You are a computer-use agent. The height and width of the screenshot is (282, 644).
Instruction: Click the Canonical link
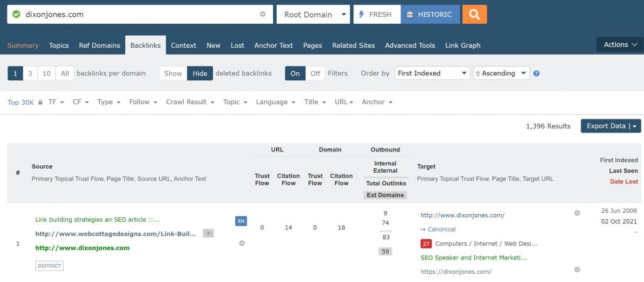coord(441,229)
